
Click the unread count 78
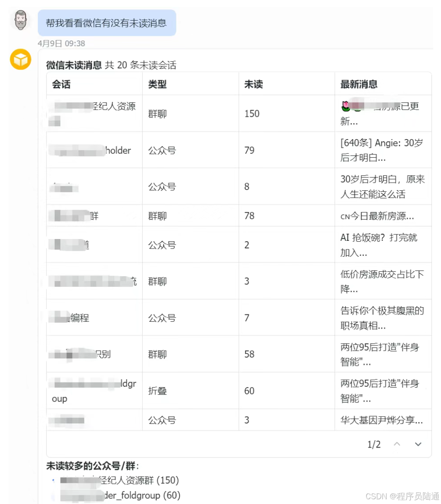(249, 216)
